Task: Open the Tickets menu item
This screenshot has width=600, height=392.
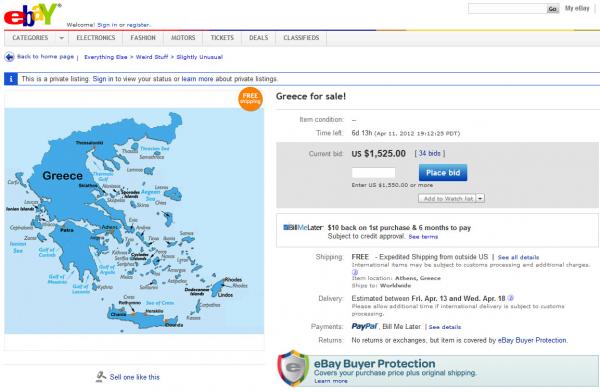Action: (222, 38)
